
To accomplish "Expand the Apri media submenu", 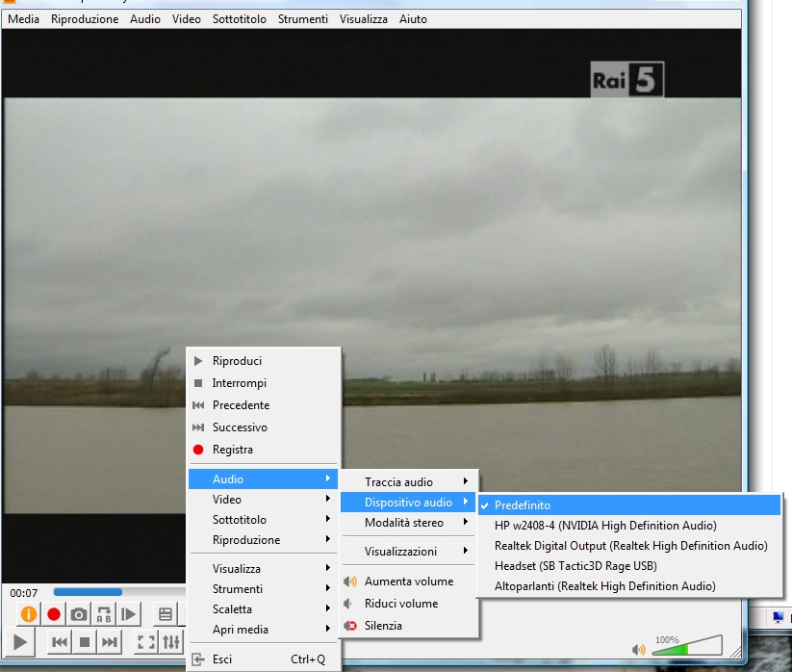I will [x=263, y=629].
